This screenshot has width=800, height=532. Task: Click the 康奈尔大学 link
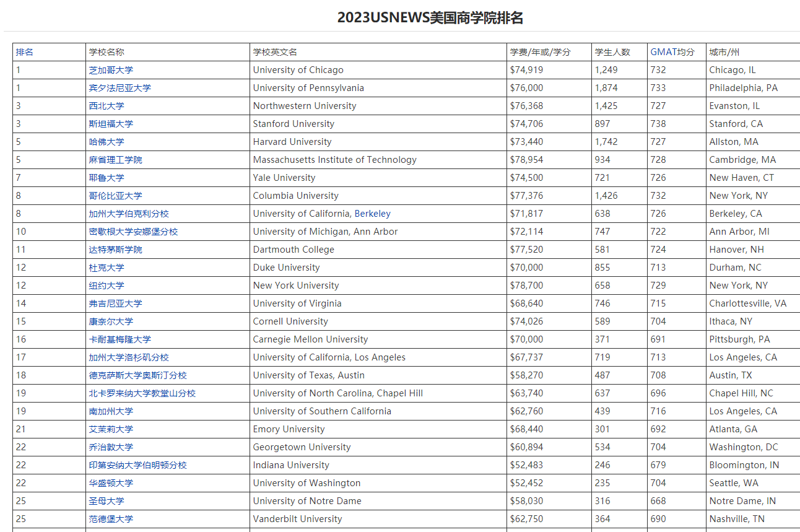[x=111, y=321]
